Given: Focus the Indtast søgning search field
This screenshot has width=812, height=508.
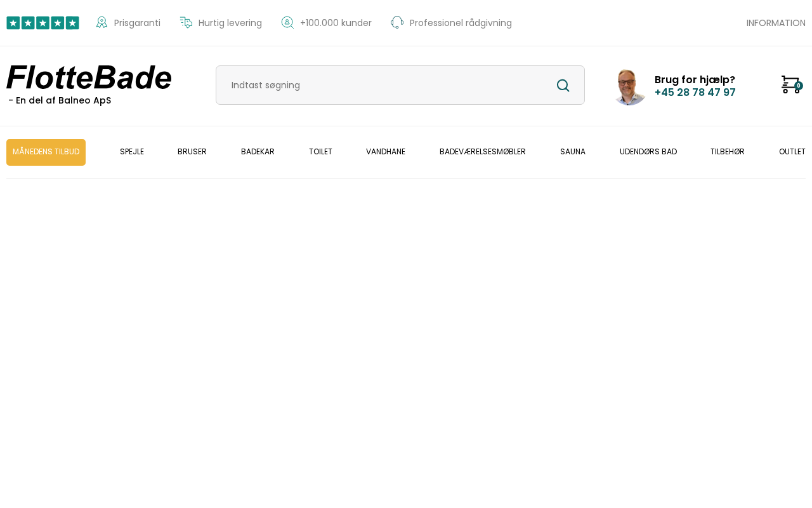Looking at the screenshot, I should click(400, 85).
